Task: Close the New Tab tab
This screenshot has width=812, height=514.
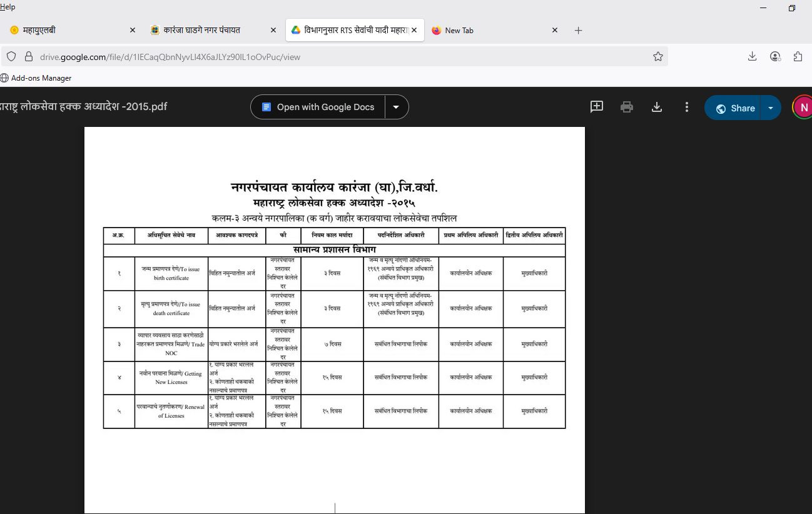Action: pos(554,30)
